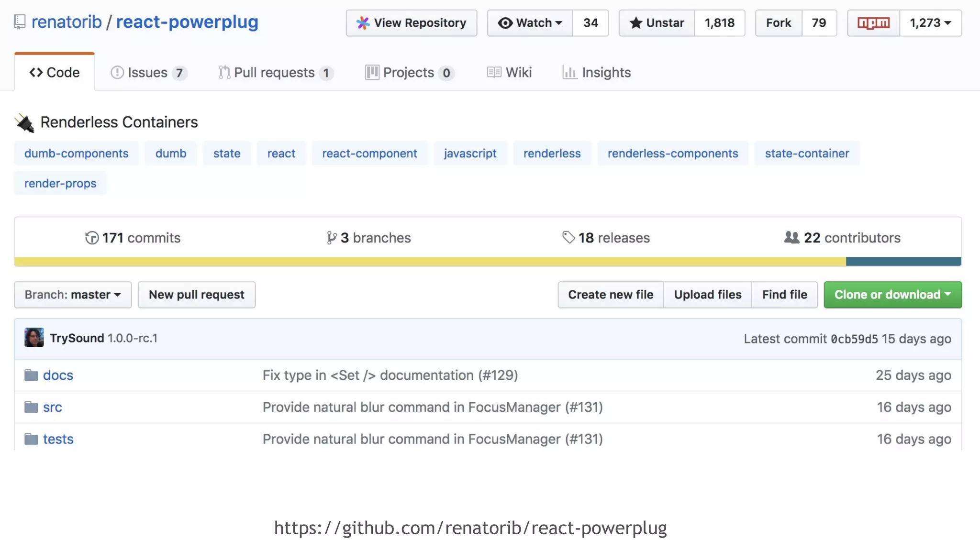Click the star icon in Unstar button
The width and height of the screenshot is (980, 551).
[x=635, y=23]
